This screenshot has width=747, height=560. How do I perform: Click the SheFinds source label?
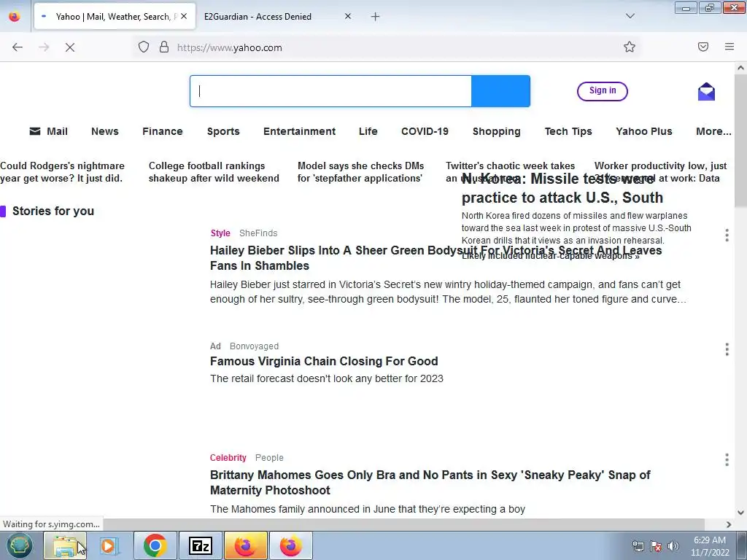point(258,233)
